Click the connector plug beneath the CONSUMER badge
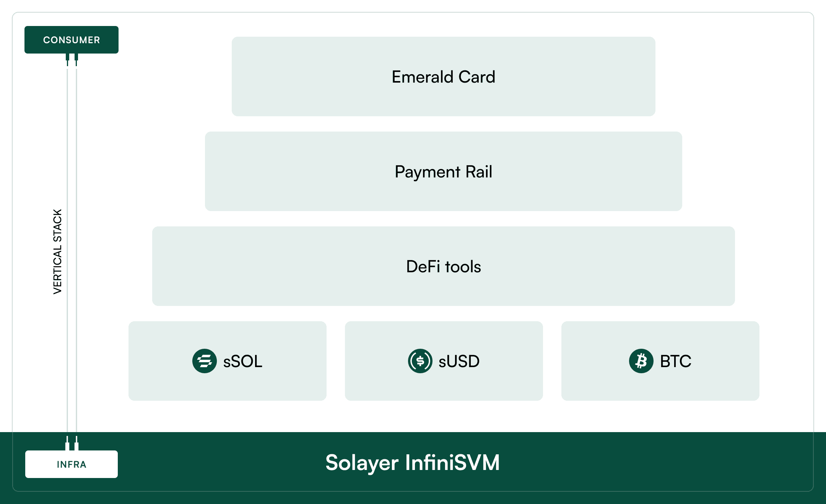 pyautogui.click(x=72, y=59)
